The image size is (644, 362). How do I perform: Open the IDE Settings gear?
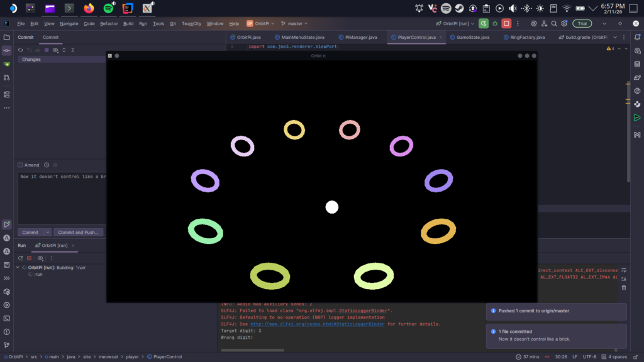(x=565, y=23)
